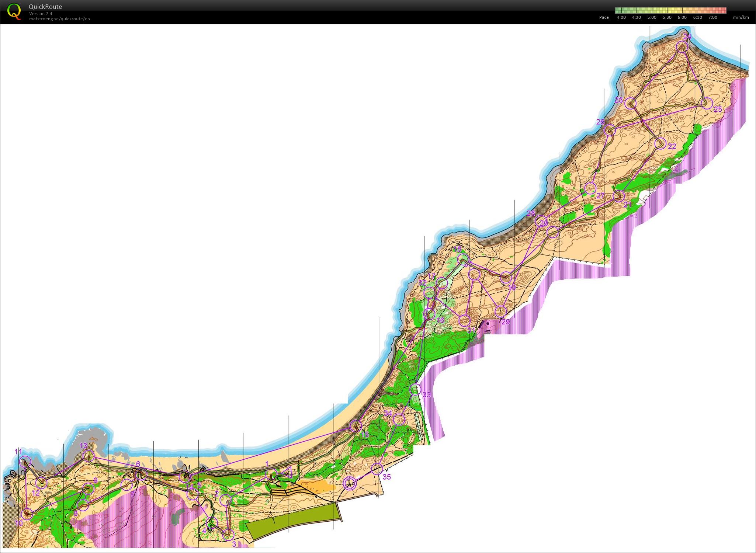Click control circle 10
Screen dimensions: 756x553
[27, 514]
